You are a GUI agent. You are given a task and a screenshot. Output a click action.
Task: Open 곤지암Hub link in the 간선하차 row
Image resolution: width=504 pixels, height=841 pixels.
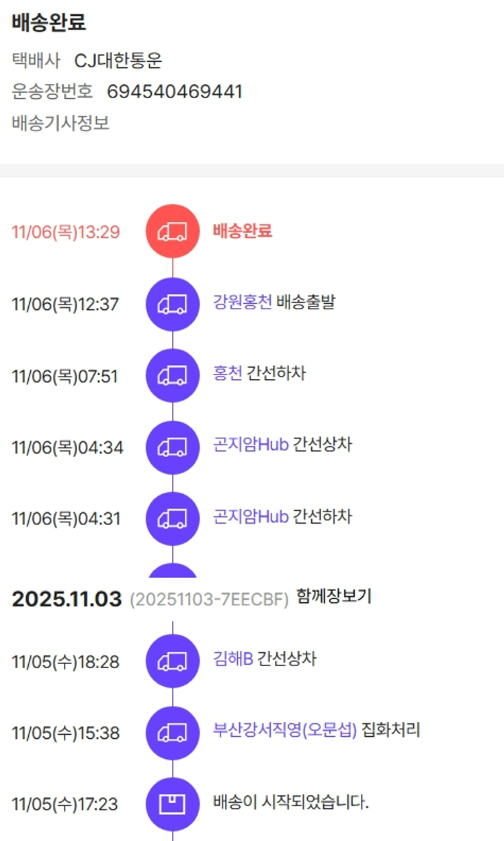(251, 516)
